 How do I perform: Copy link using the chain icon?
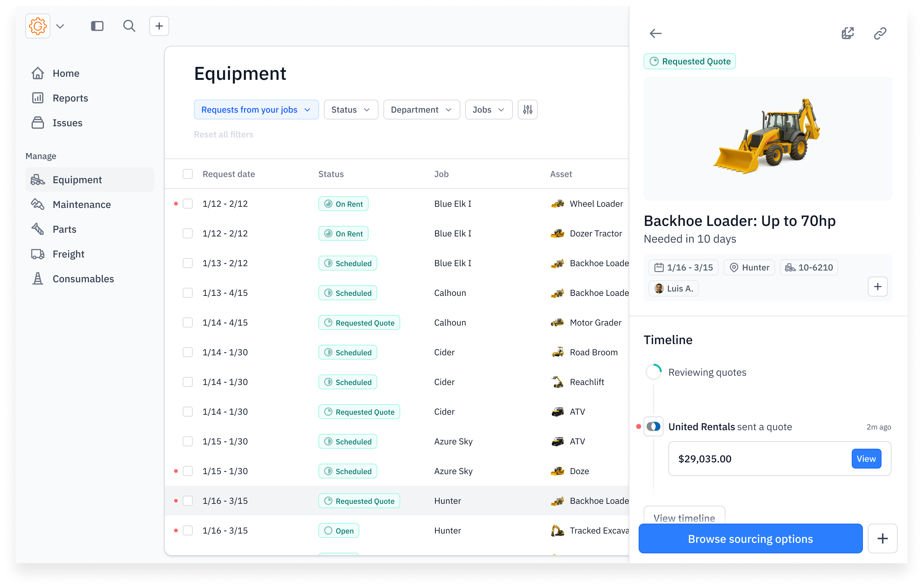(x=880, y=33)
